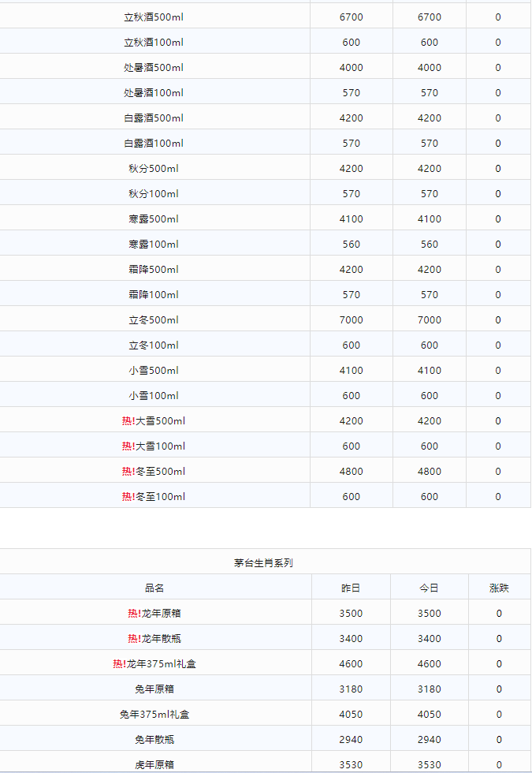Click 龙年375ml礼盒's 今日 price 4600

(429, 664)
